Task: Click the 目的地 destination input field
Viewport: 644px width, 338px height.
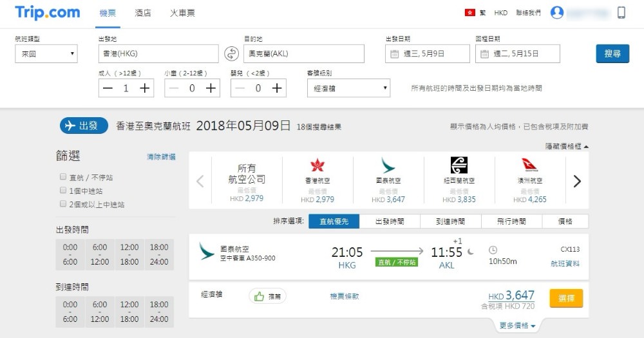Action: pos(304,54)
